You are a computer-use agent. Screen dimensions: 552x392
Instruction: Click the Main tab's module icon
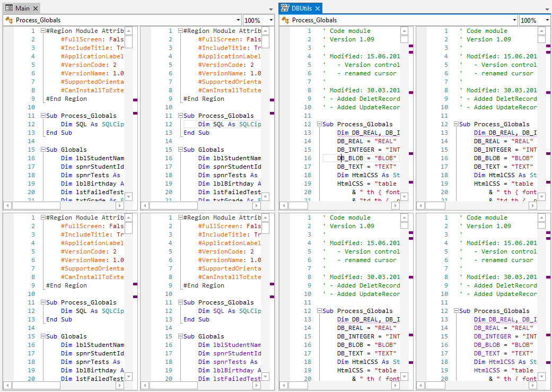(9, 8)
